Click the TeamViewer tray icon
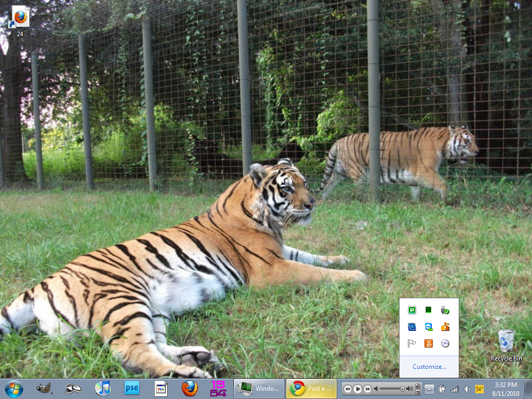This screenshot has height=399, width=532. point(429,327)
